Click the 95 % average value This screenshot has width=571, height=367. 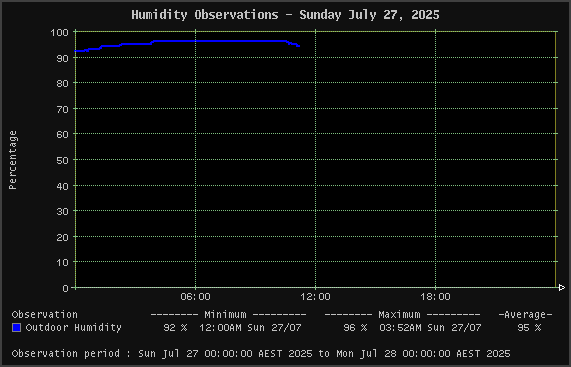[529, 328]
